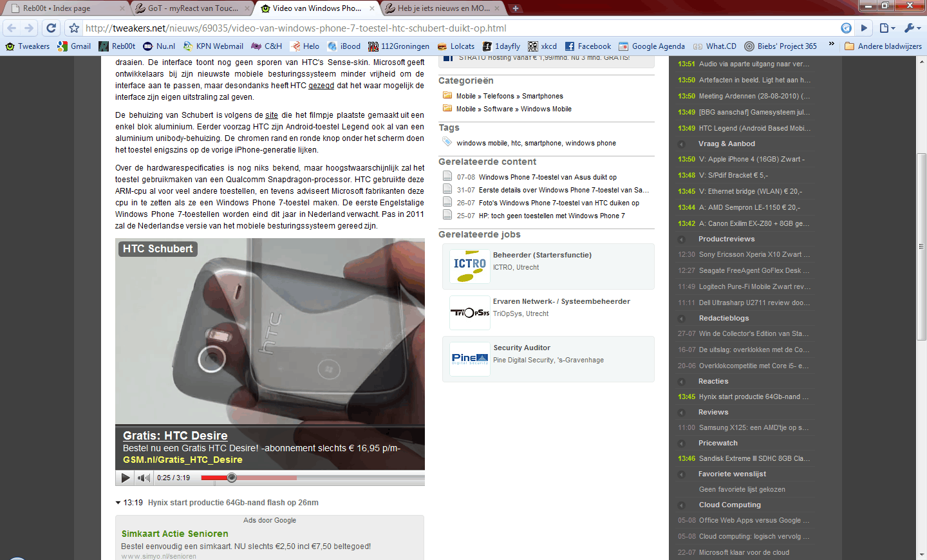Mute the video player sound
927x560 pixels.
[x=144, y=478]
